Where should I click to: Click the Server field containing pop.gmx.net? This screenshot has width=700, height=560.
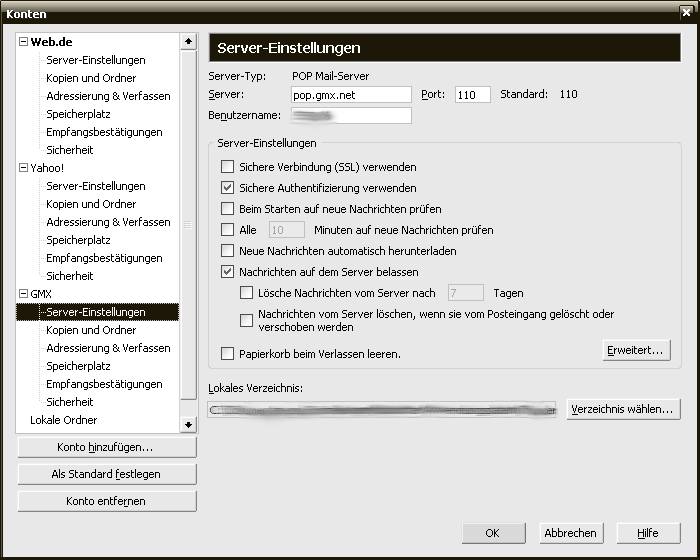pyautogui.click(x=351, y=95)
